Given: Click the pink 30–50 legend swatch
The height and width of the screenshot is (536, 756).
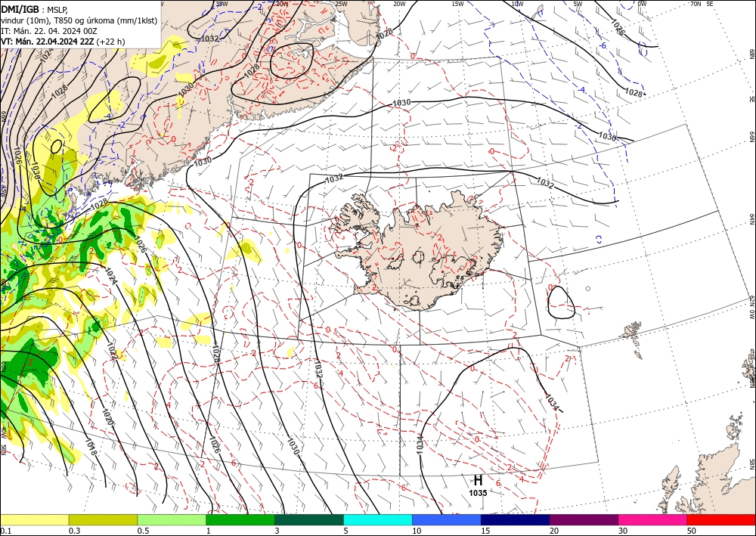Looking at the screenshot, I should pyautogui.click(x=653, y=519).
